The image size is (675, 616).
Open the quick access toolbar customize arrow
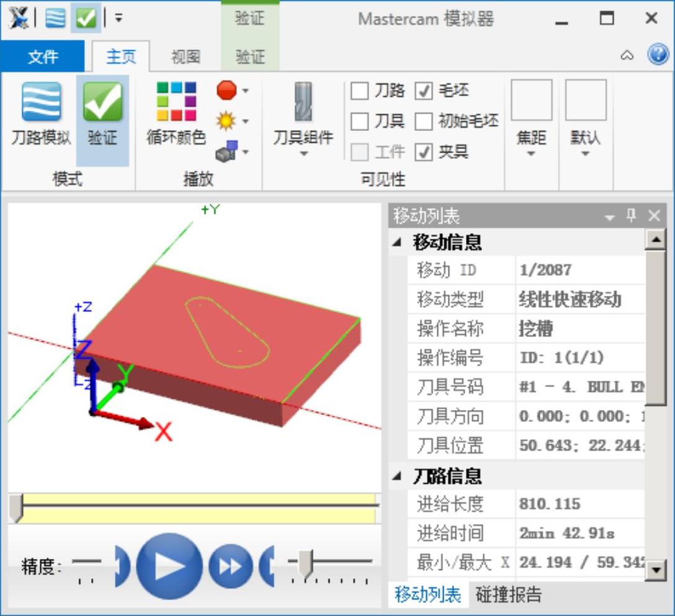(118, 18)
